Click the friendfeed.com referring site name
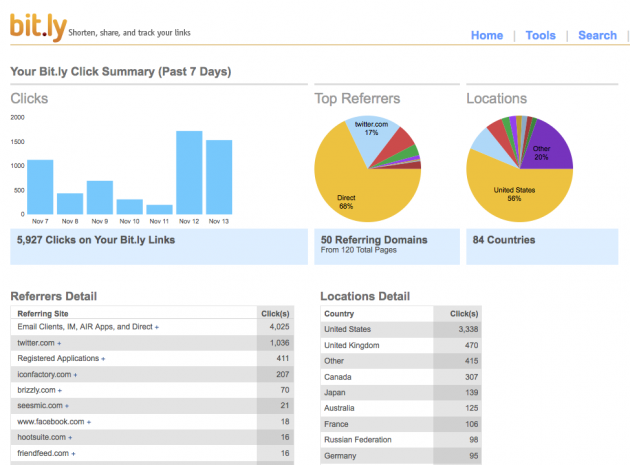 (43, 453)
